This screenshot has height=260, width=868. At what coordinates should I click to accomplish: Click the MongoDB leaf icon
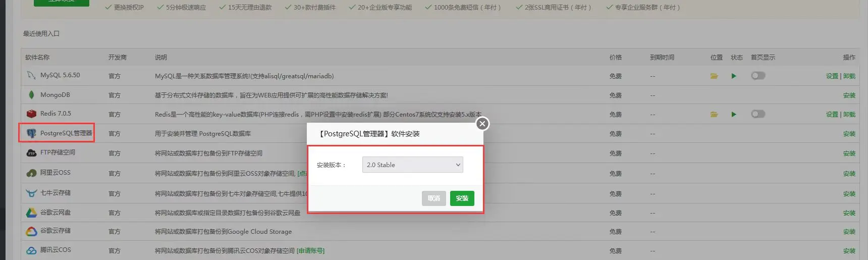coord(31,95)
